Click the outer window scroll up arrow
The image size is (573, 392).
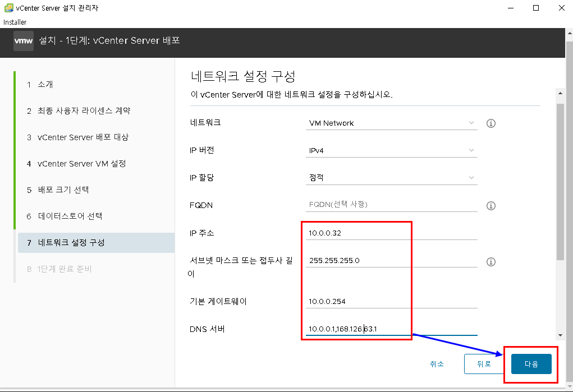pyautogui.click(x=569, y=33)
